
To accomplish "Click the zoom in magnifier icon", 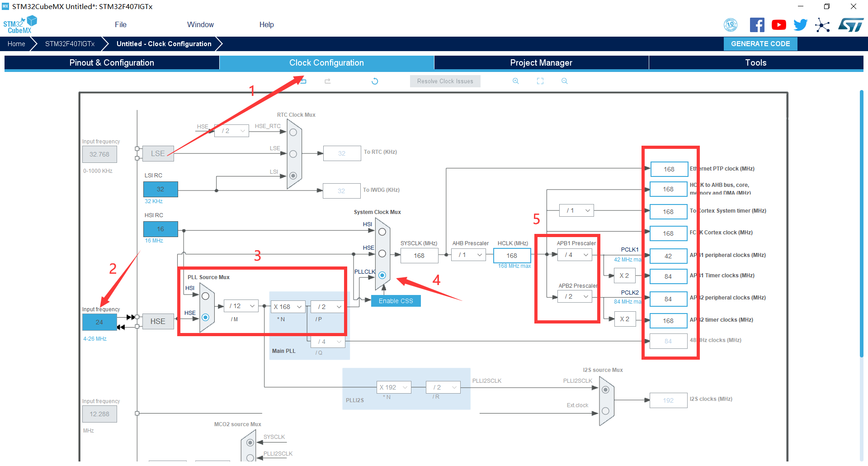I will point(515,81).
